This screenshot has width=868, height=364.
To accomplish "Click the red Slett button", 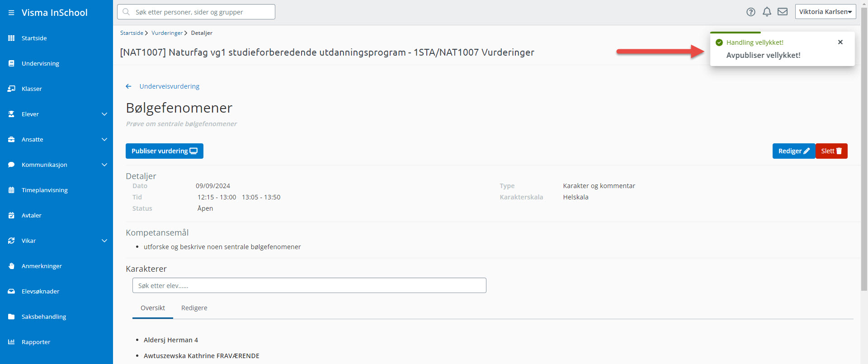I will (831, 151).
